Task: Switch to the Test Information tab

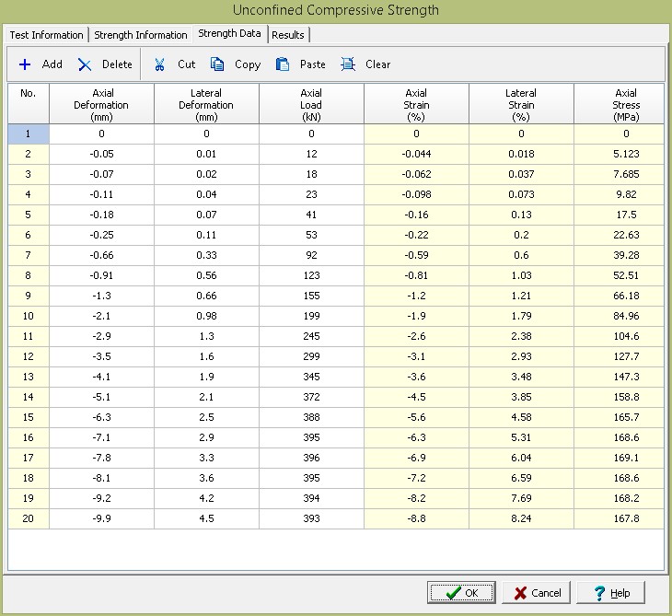Action: pyautogui.click(x=46, y=35)
